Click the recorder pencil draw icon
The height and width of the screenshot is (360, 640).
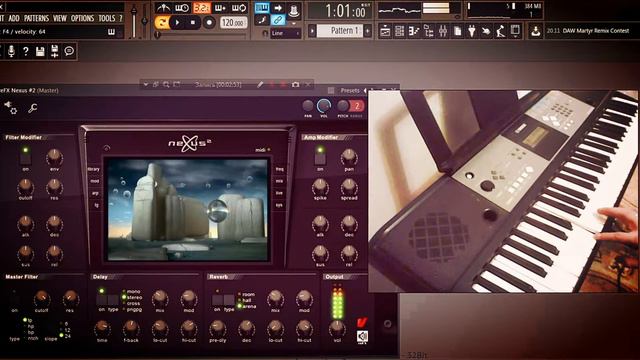point(260,84)
